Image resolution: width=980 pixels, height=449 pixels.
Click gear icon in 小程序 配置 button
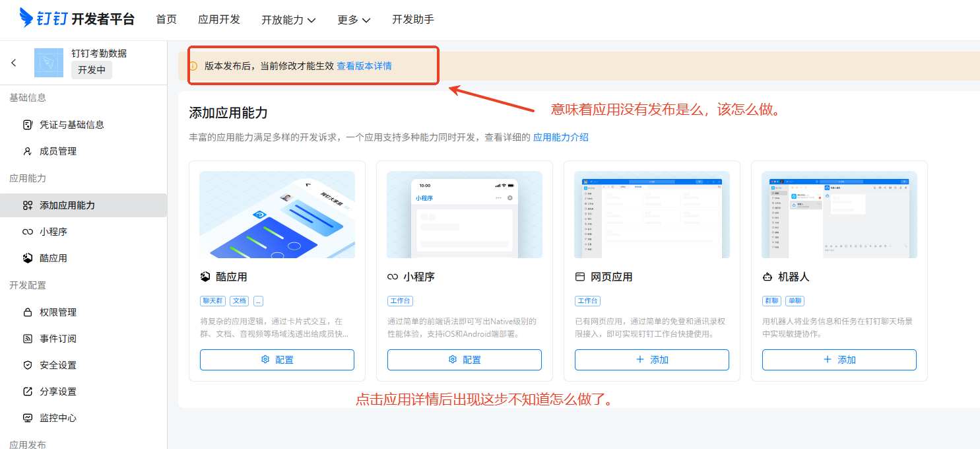pyautogui.click(x=453, y=360)
